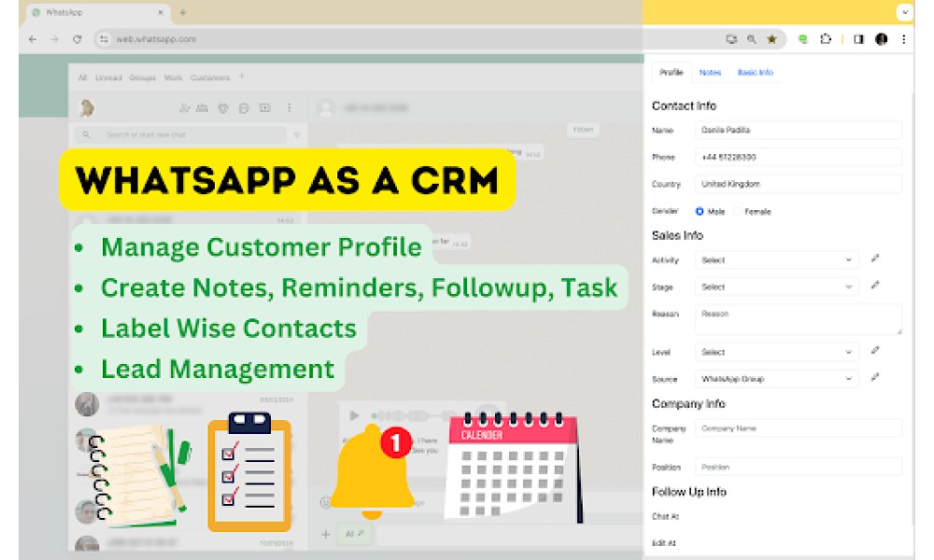Viewport: 934px width, 560px height.
Task: View site information icon beside URL
Action: pyautogui.click(x=104, y=39)
